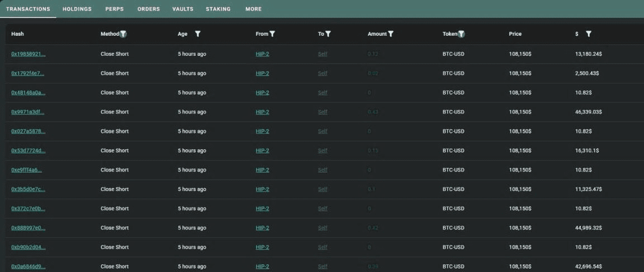The image size is (644, 272).
Task: Go to the Orders tab
Action: click(148, 9)
